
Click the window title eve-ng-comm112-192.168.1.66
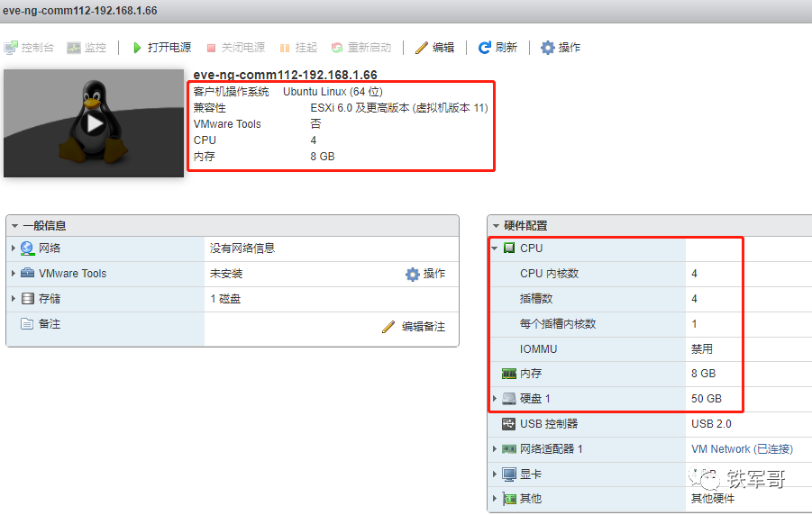tap(79, 11)
